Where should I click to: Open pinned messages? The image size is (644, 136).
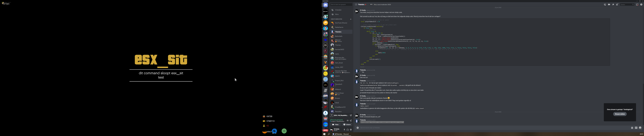pyautogui.click(x=613, y=5)
